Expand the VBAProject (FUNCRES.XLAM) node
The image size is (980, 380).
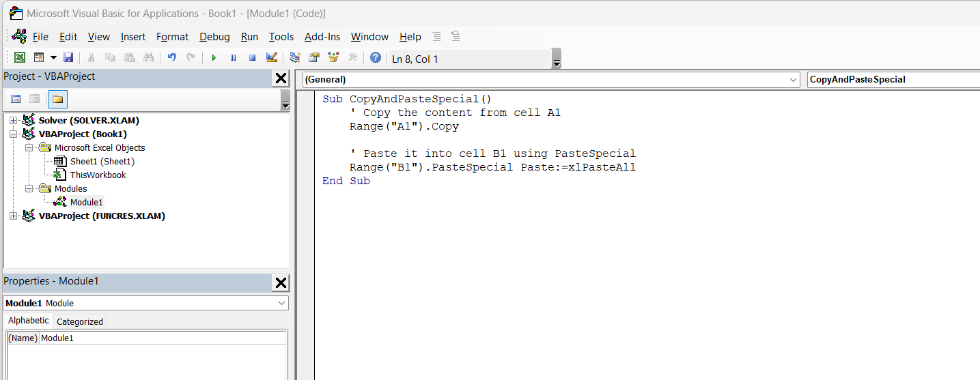click(x=13, y=216)
